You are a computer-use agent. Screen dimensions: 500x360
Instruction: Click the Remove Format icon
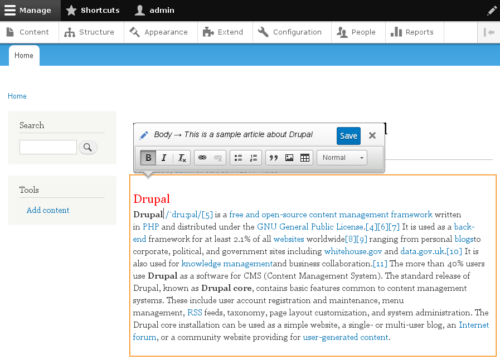click(x=182, y=158)
